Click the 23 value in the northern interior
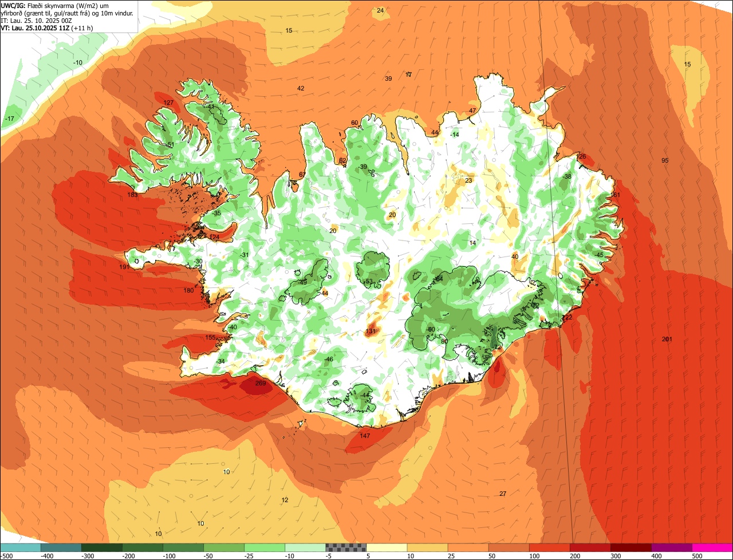The width and height of the screenshot is (733, 560). tap(468, 180)
